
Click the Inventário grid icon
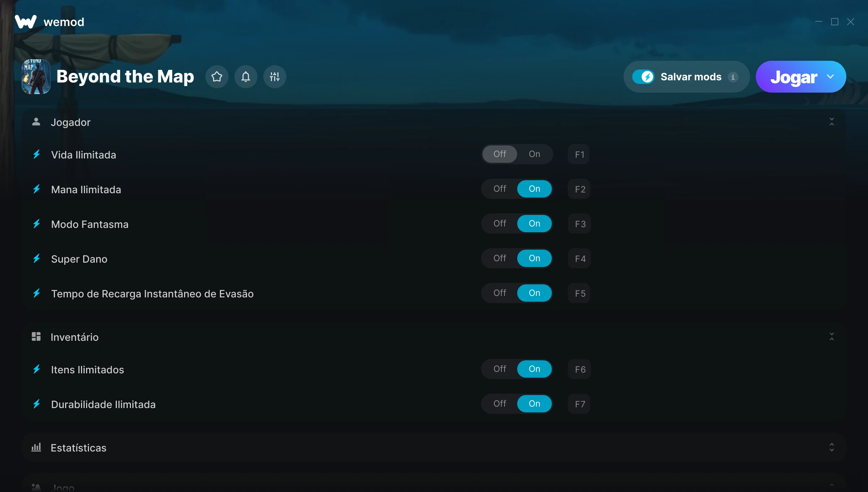(36, 337)
